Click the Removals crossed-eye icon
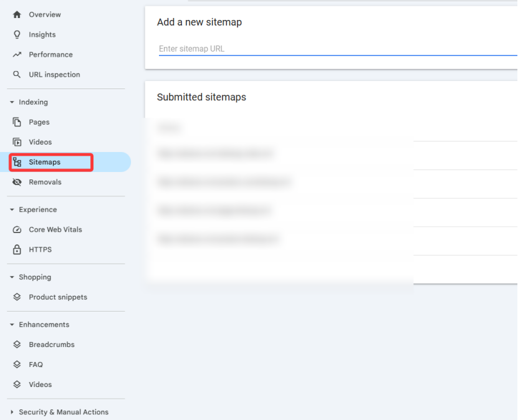Image resolution: width=518 pixels, height=420 pixels. click(x=17, y=182)
